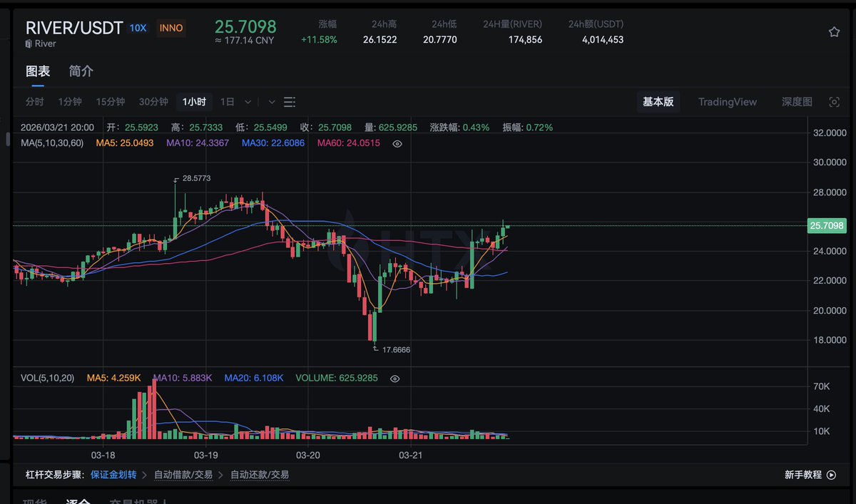The width and height of the screenshot is (856, 504).
Task: Add RIVER/USDT to favorites with star
Action: coord(834,32)
